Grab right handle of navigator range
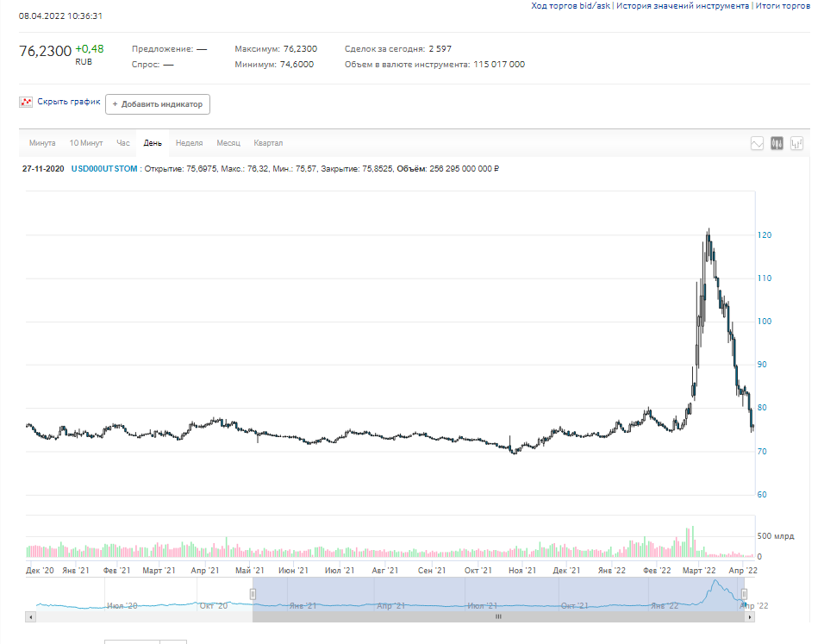The height and width of the screenshot is (644, 824). point(744,594)
